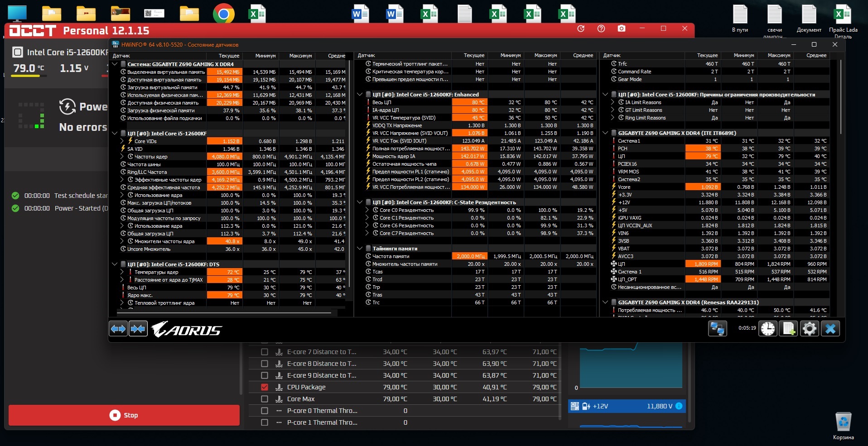Select 'Множитель частоты памяти' row

click(475, 264)
